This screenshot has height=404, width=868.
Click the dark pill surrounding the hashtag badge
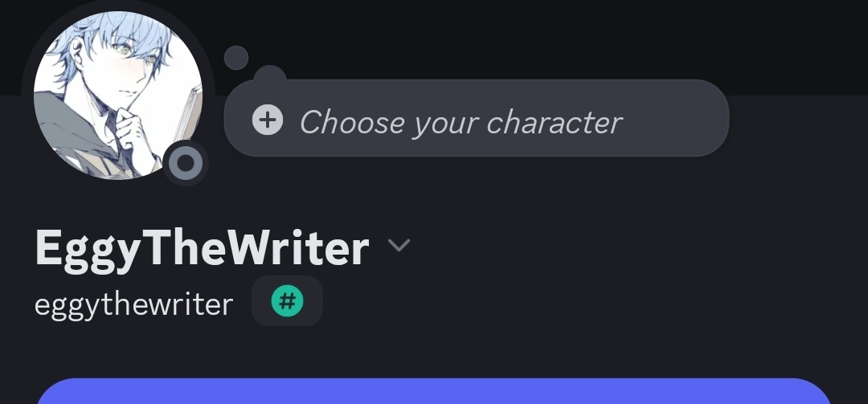[309, 302]
